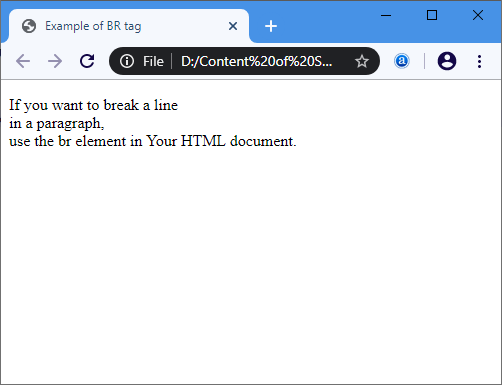The height and width of the screenshot is (385, 502).
Task: Open the user profile avatar
Action: [447, 61]
